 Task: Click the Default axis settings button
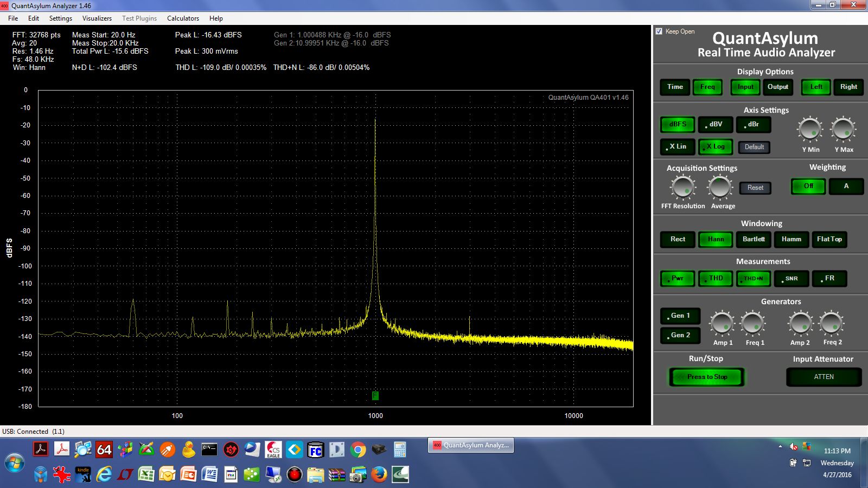(x=754, y=147)
